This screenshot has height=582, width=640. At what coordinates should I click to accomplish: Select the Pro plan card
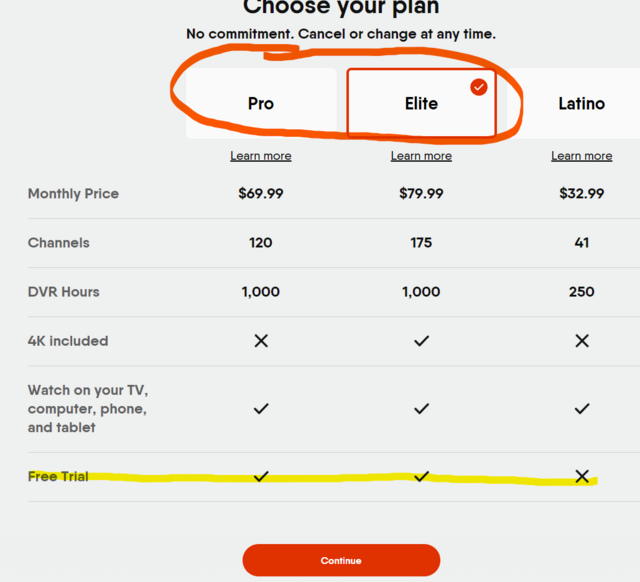(261, 103)
